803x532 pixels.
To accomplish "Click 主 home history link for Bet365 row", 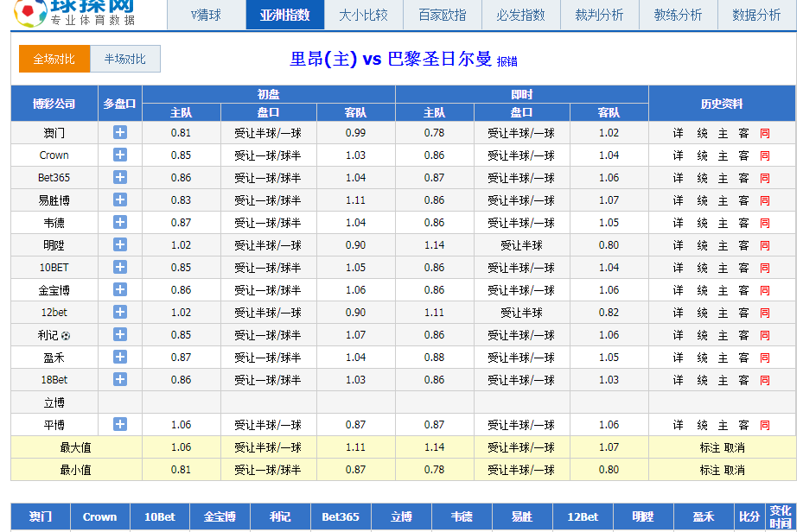I will click(x=723, y=178).
